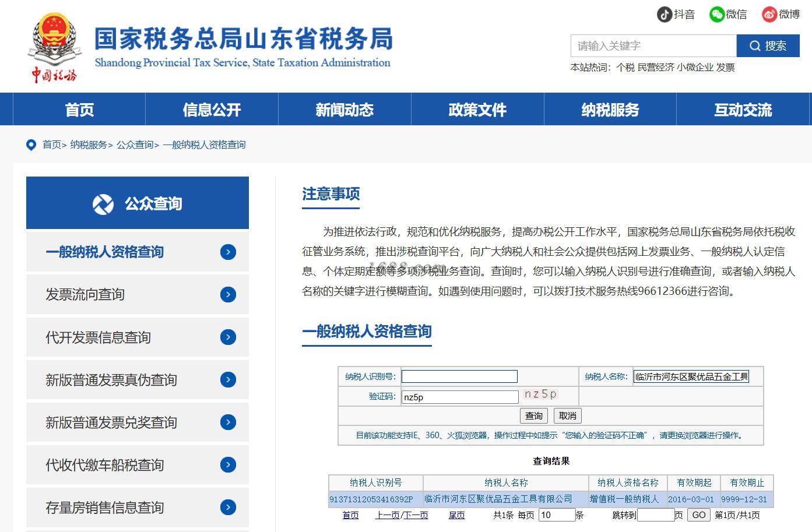The height and width of the screenshot is (532, 812).
Task: Click hot word 发票
Action: (x=725, y=68)
